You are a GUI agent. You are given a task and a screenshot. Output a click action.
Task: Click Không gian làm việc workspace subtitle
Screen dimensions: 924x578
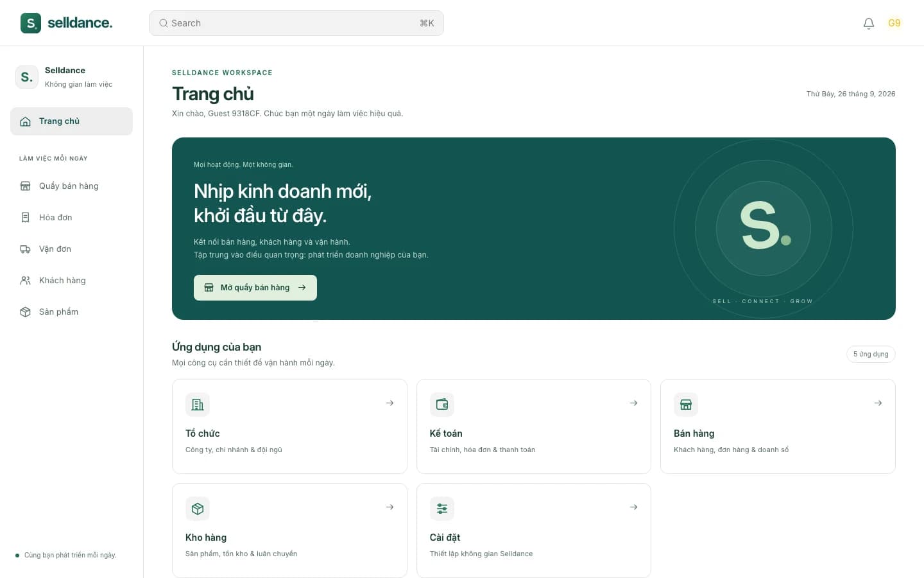point(78,84)
